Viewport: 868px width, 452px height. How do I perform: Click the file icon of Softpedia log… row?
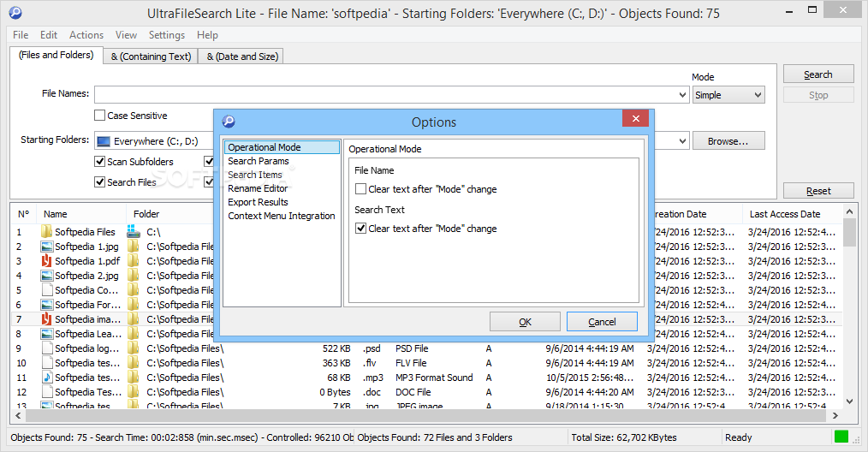pyautogui.click(x=46, y=348)
